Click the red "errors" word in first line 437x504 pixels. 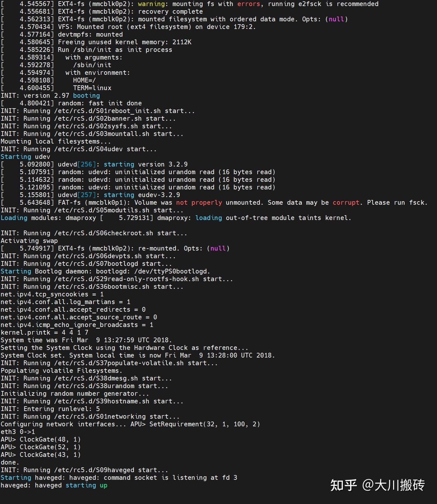tap(248, 4)
